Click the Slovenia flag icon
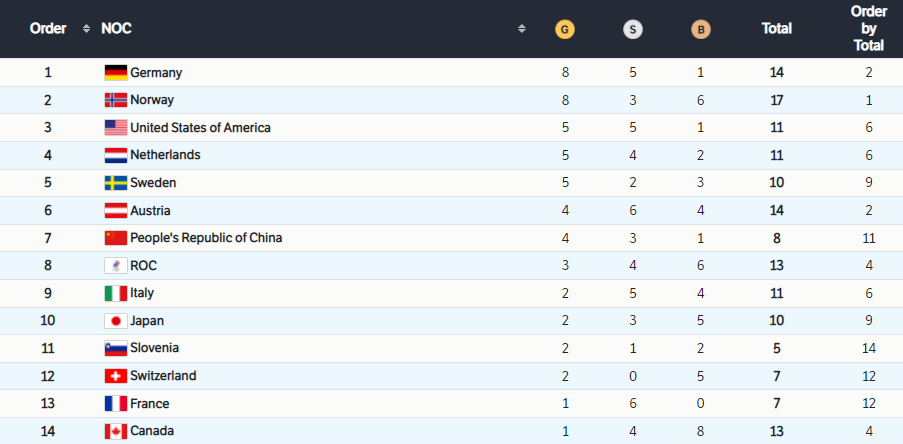The image size is (903, 444). pyautogui.click(x=116, y=348)
